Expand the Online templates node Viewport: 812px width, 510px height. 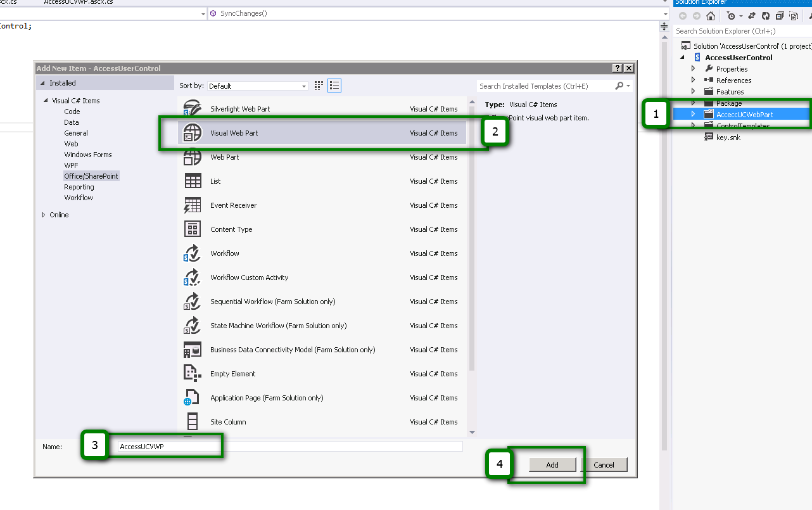(x=44, y=214)
